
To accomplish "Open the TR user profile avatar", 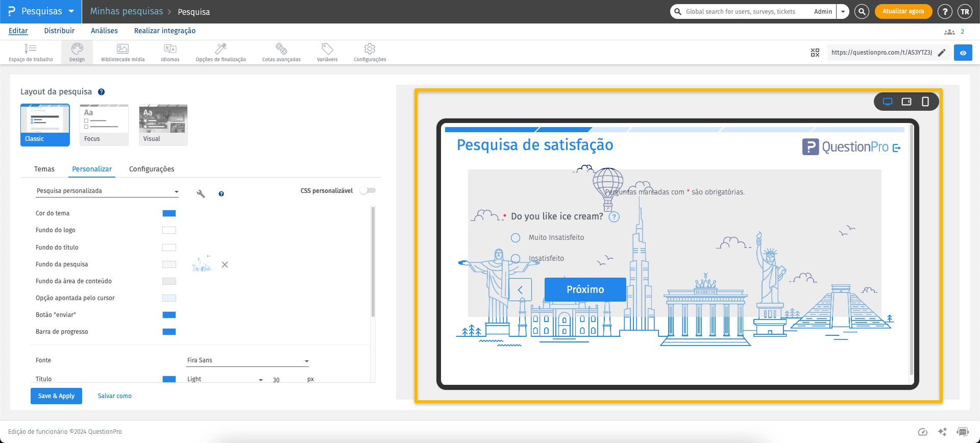I will 965,11.
